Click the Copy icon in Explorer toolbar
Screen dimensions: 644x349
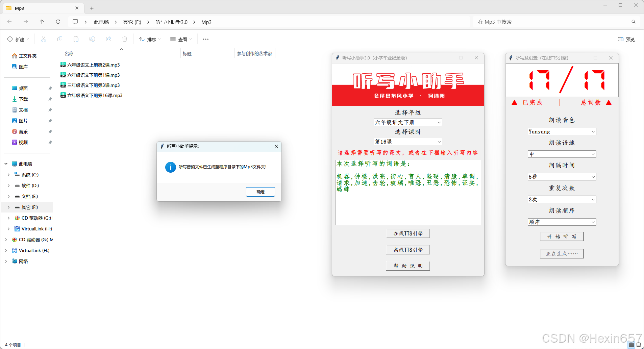pos(60,39)
